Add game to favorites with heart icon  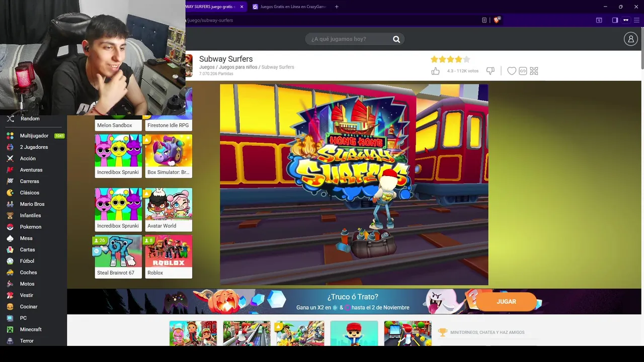coord(512,71)
